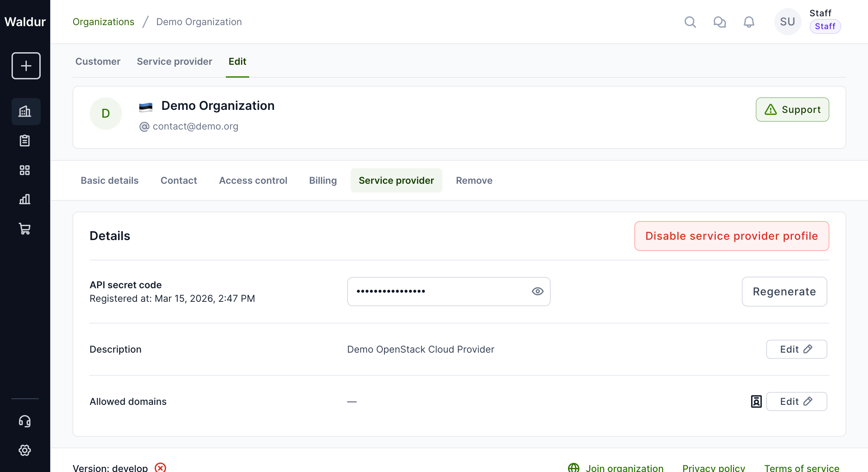Reveal API secret code with eye icon
This screenshot has height=472, width=868.
[537, 291]
